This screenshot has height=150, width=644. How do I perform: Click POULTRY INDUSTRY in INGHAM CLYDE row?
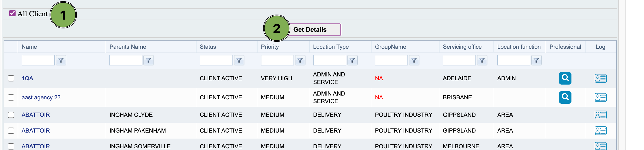tap(403, 115)
